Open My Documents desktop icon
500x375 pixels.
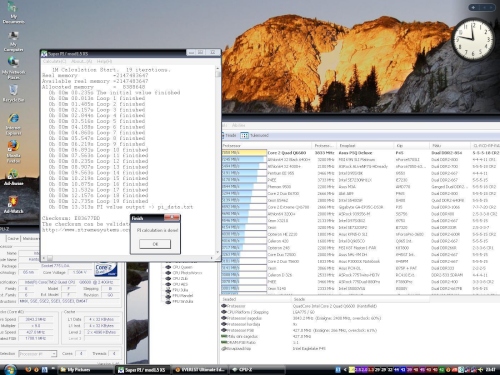pyautogui.click(x=13, y=13)
